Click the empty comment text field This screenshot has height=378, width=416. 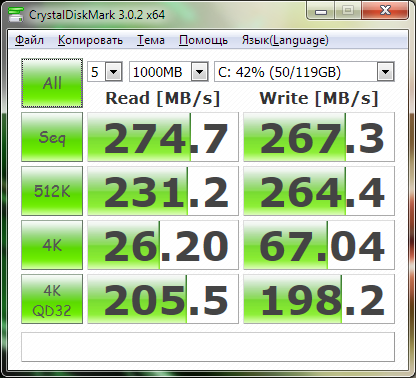pos(208,347)
